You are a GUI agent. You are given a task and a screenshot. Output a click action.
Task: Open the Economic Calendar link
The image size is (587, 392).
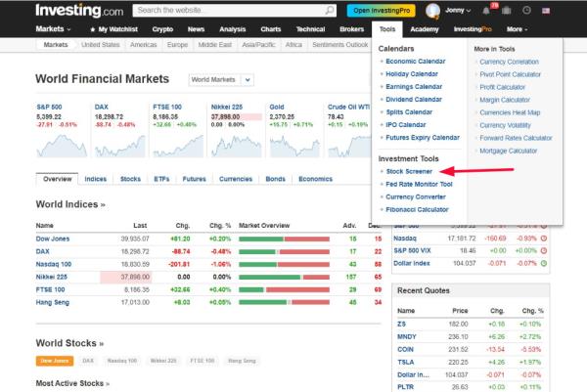click(416, 61)
